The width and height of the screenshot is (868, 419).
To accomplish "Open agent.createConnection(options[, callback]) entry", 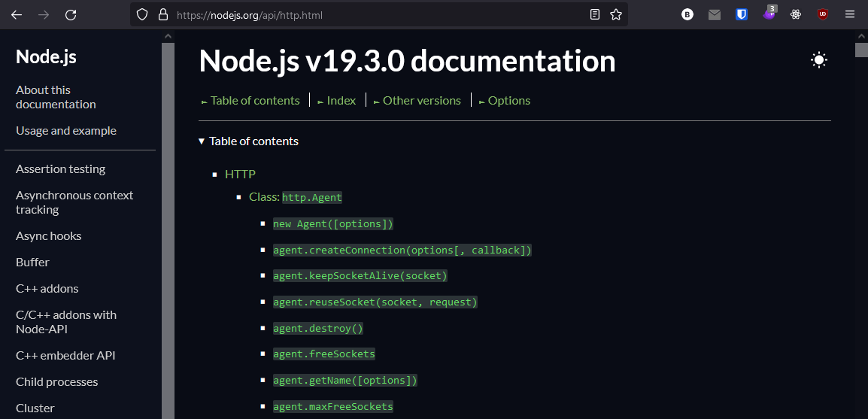I will click(x=402, y=250).
